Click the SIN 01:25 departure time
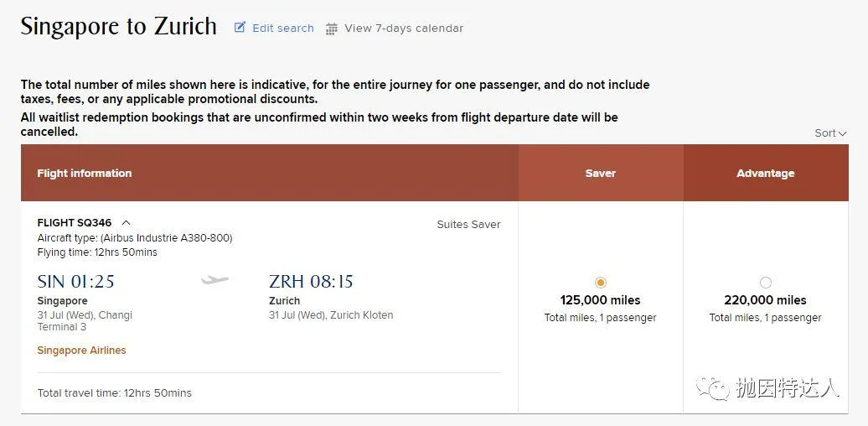 tap(76, 282)
